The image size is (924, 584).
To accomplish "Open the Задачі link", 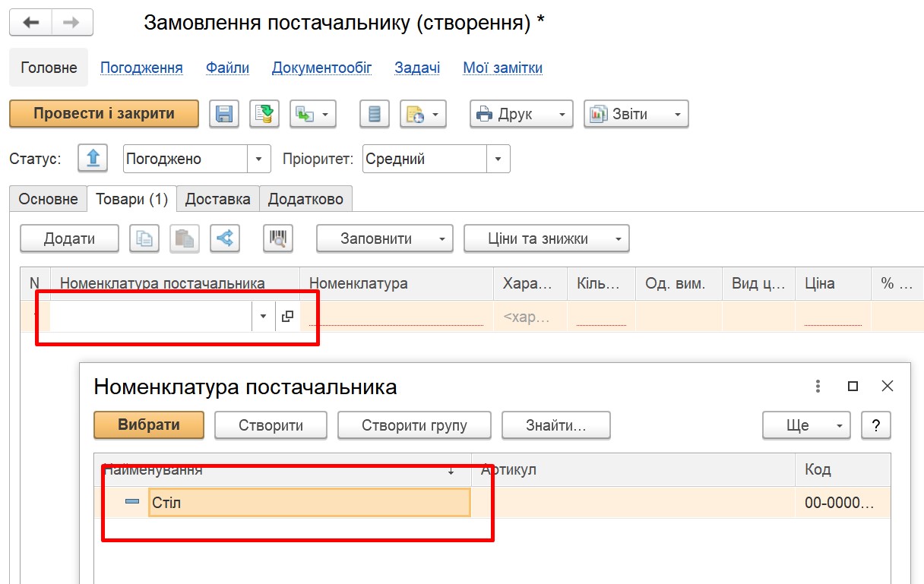I will [x=417, y=68].
